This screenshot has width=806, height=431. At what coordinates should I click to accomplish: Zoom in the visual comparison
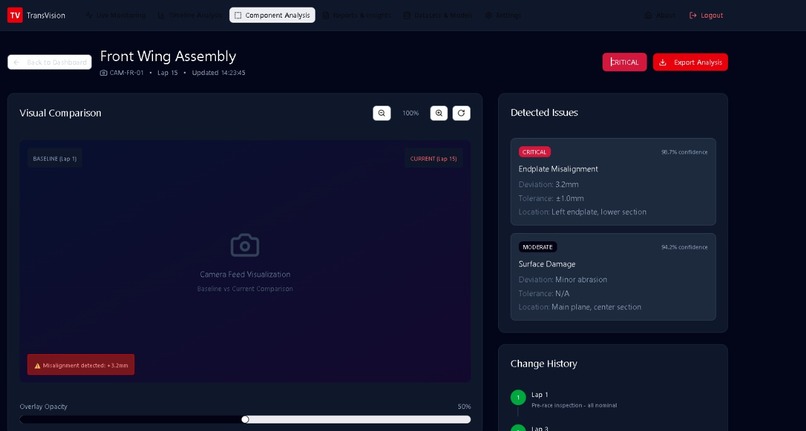click(x=438, y=113)
